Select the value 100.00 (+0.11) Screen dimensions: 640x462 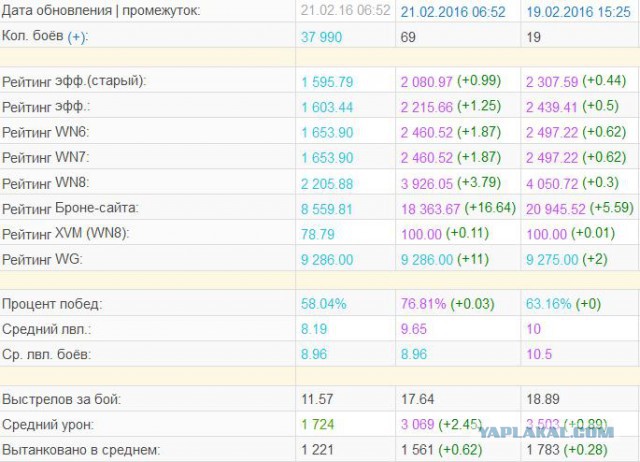tap(444, 234)
